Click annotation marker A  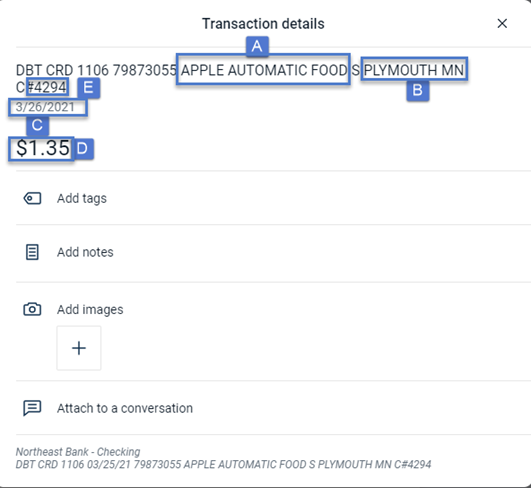coord(257,46)
